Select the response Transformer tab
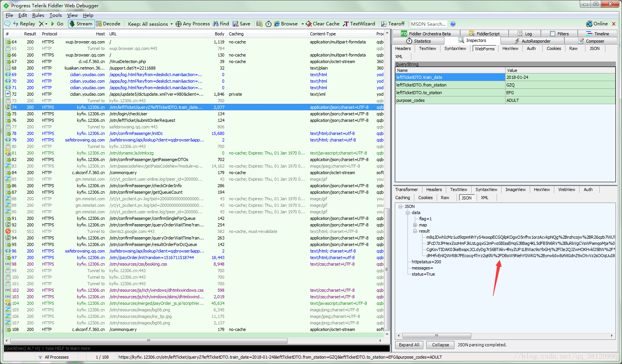Viewport: 622px width, 364px height. coord(406,189)
